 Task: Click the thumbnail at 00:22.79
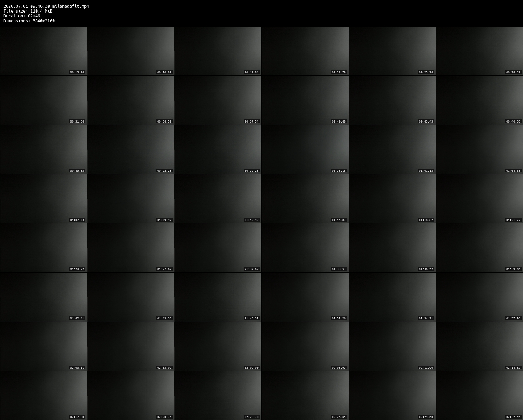[305, 51]
